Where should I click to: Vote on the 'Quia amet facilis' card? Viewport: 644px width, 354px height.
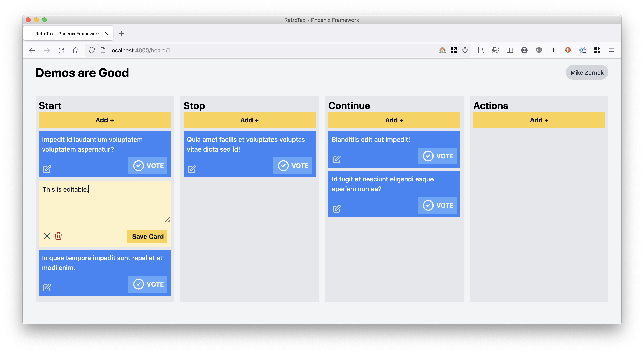[293, 165]
